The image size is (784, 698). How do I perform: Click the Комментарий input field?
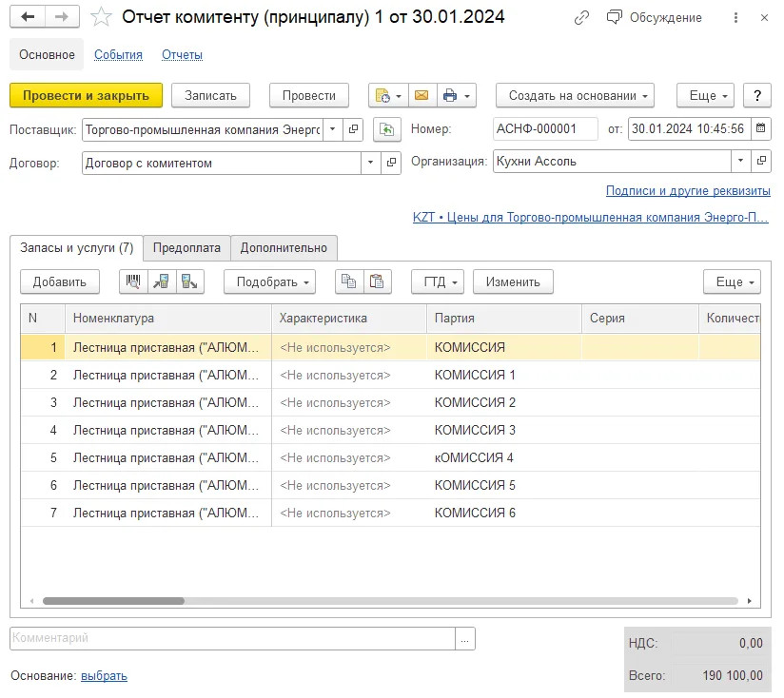click(232, 638)
